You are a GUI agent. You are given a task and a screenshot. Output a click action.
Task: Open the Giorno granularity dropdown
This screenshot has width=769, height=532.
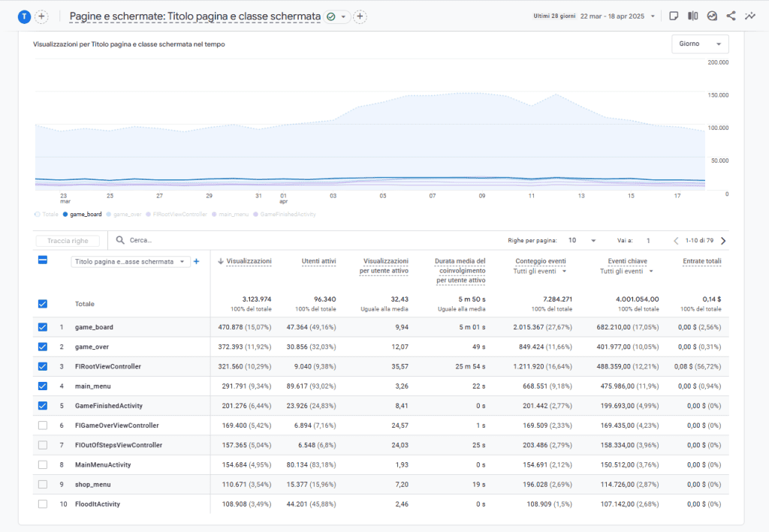click(x=700, y=44)
